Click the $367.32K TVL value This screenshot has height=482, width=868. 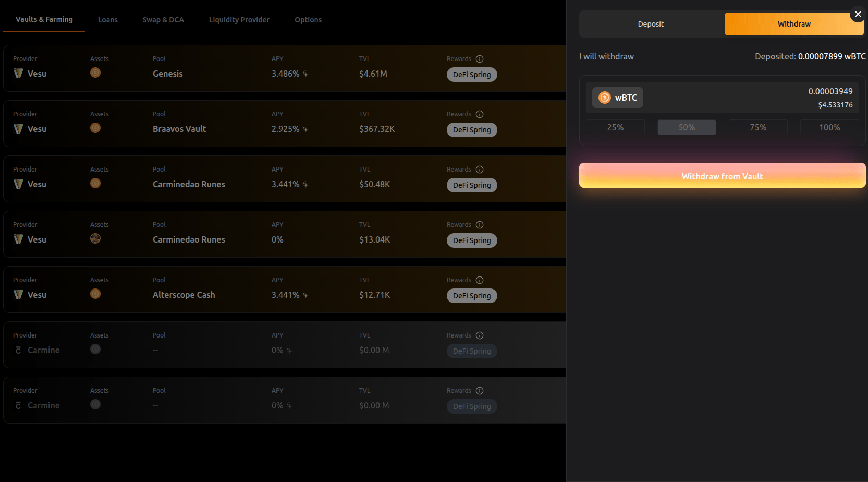pyautogui.click(x=377, y=129)
